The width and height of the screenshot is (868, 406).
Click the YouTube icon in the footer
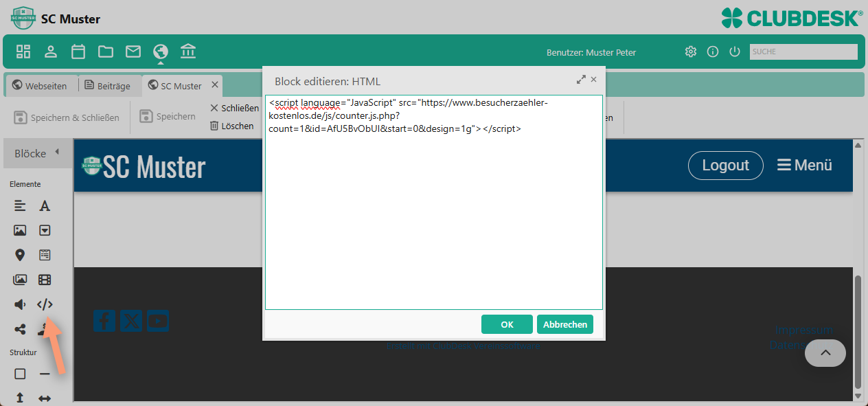tap(158, 321)
